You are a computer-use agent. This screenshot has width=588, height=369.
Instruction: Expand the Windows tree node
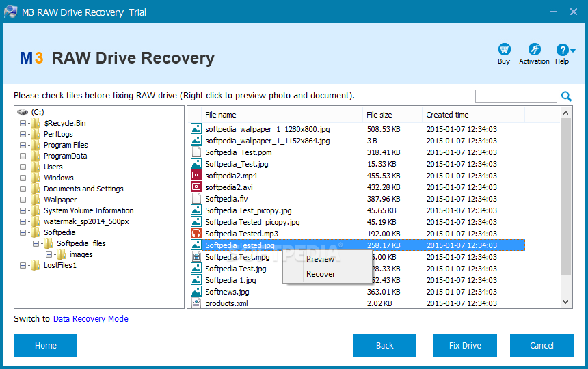tap(23, 178)
